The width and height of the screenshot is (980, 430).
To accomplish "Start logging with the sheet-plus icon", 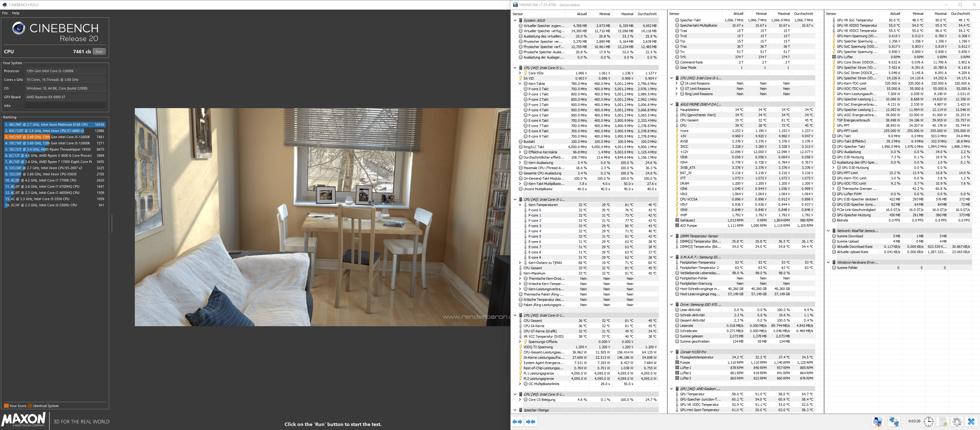I will pyautogui.click(x=943, y=422).
